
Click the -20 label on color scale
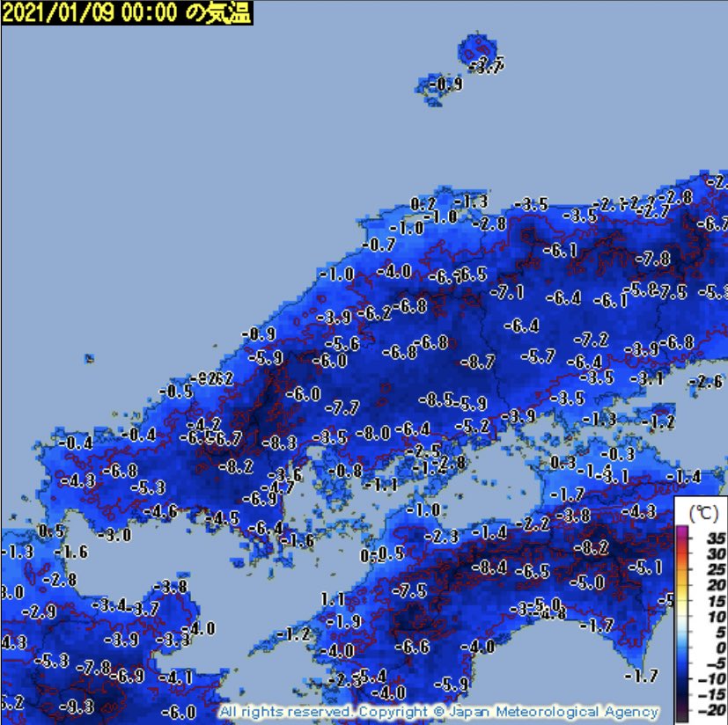point(712,709)
